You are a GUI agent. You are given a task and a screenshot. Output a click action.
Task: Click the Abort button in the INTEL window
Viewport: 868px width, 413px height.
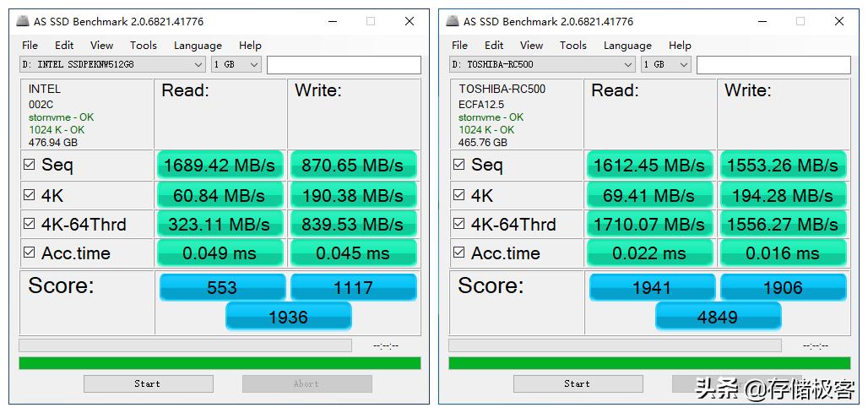click(x=307, y=383)
